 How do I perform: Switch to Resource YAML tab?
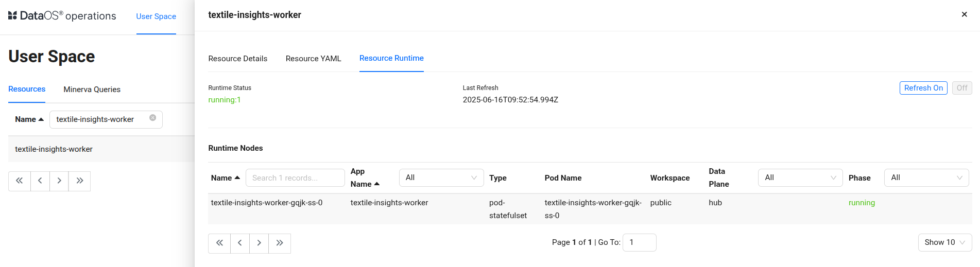click(313, 59)
